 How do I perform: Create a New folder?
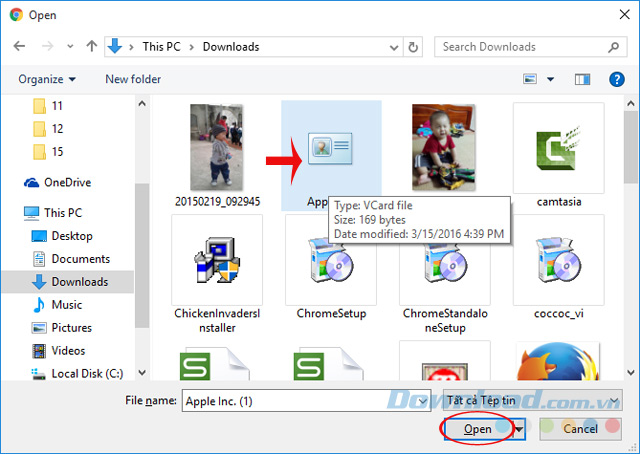click(133, 79)
